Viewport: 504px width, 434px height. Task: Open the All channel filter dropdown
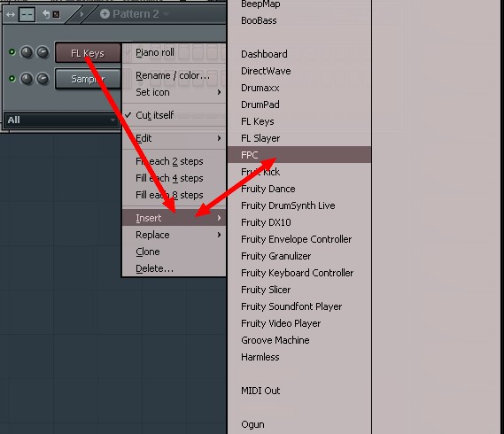(x=61, y=120)
